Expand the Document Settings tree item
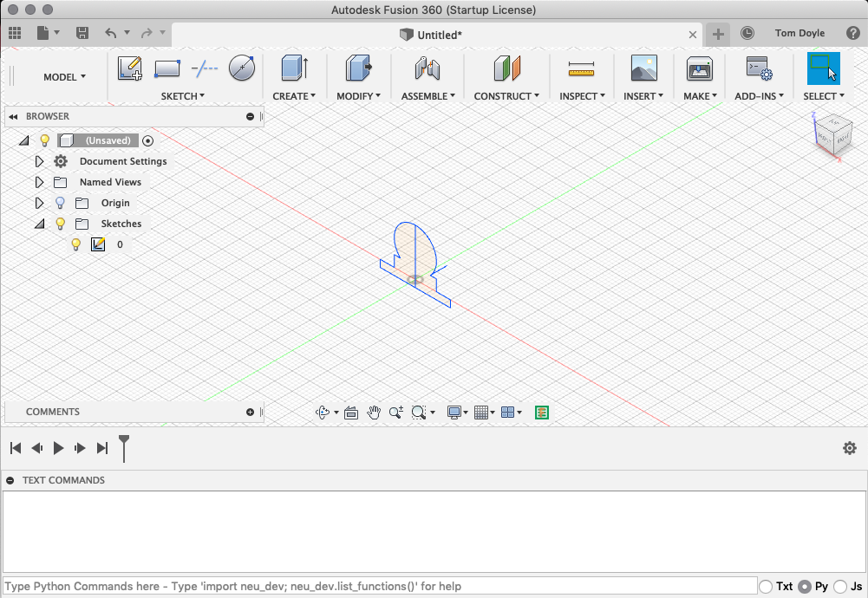The image size is (868, 598). click(39, 161)
